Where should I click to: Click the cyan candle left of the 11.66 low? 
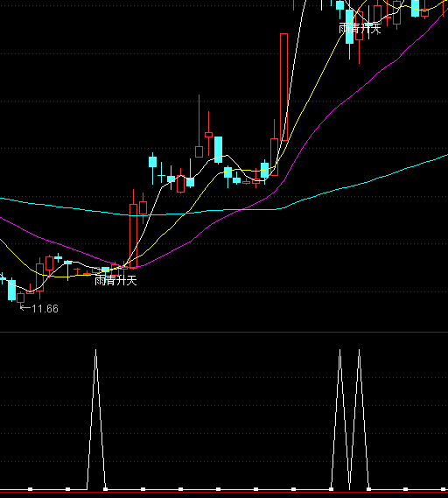pyautogui.click(x=11, y=290)
